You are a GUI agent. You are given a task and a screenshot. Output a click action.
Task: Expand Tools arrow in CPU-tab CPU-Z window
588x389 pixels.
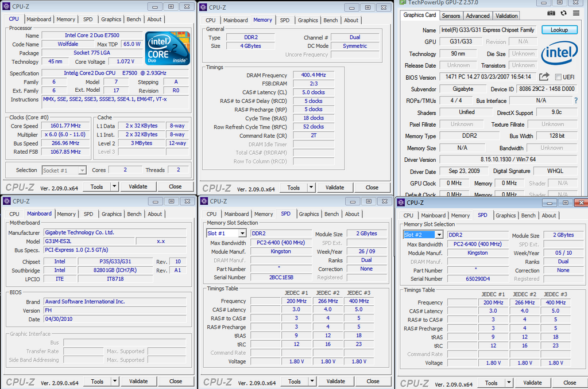[114, 186]
